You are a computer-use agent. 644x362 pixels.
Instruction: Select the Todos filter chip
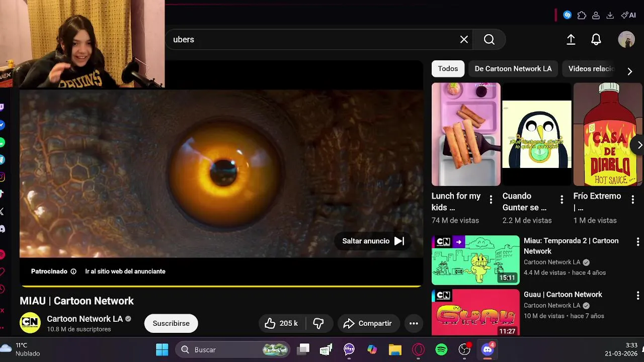(448, 69)
